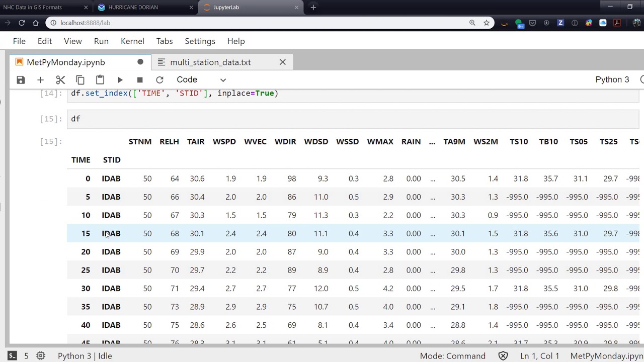Click RELH value 73 in row 35
This screenshot has width=644, height=362.
tap(175, 307)
